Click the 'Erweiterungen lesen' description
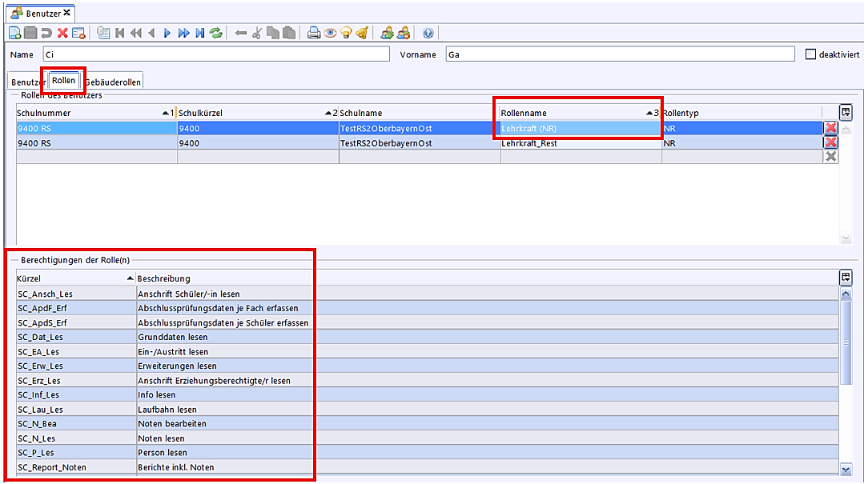This screenshot has width=868, height=484. click(177, 366)
